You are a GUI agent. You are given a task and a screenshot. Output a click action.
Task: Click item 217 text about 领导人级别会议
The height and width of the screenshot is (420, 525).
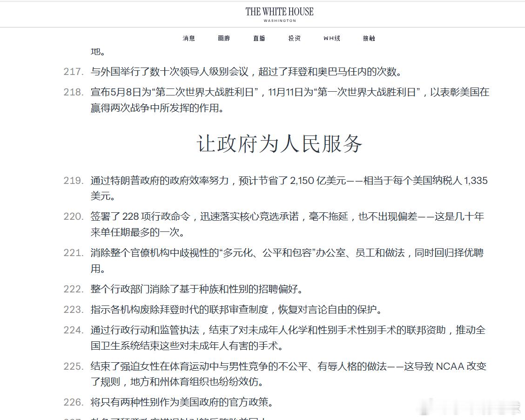click(x=246, y=72)
